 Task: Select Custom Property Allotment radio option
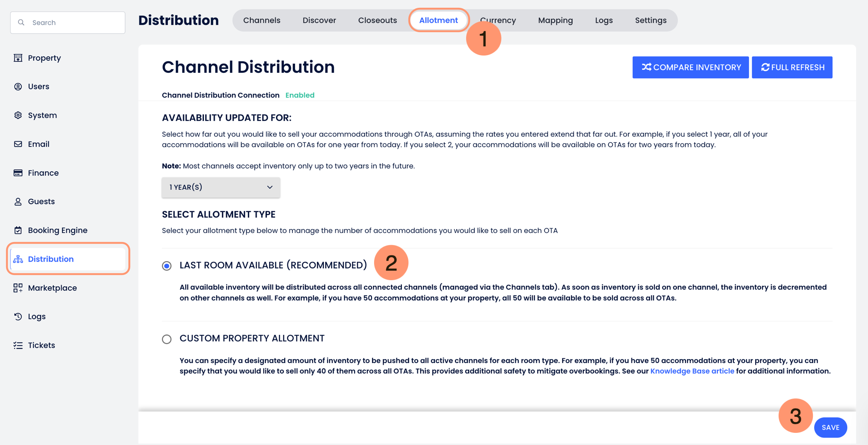click(167, 339)
